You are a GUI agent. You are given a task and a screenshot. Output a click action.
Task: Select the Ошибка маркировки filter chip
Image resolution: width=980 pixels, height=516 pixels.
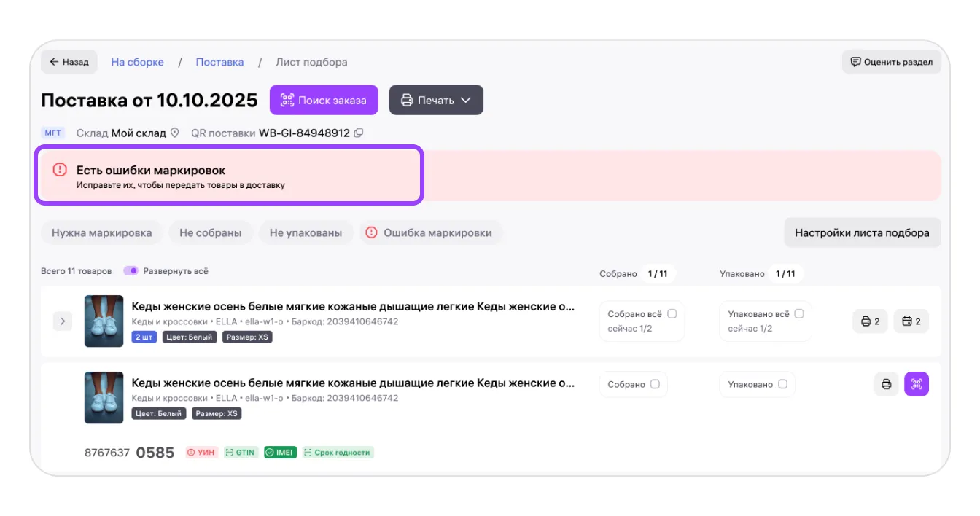pyautogui.click(x=429, y=233)
